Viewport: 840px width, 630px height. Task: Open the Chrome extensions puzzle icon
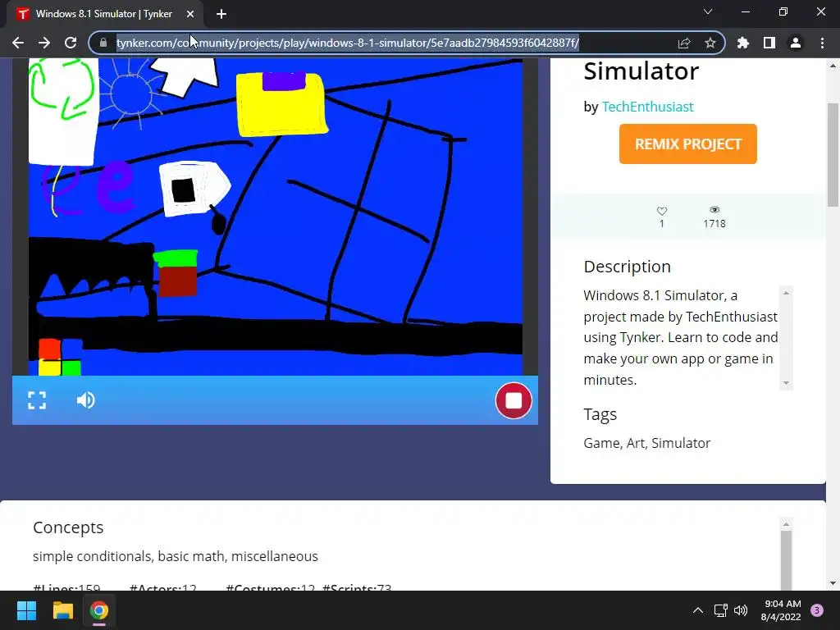tap(743, 43)
